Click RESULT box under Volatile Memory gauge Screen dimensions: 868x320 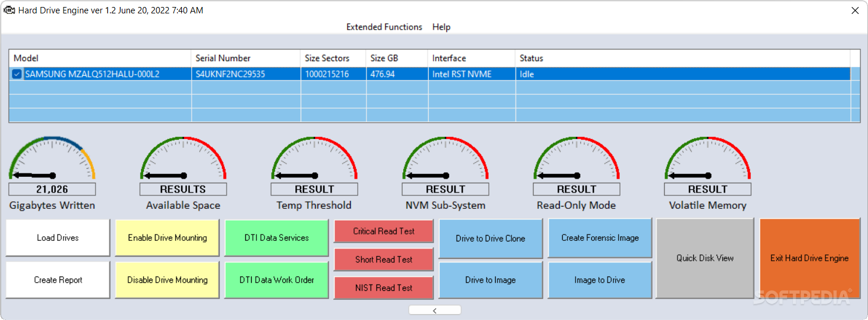707,189
